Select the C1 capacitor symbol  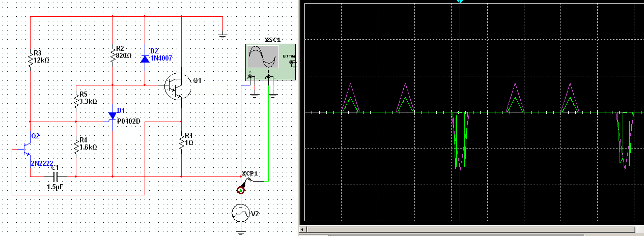pyautogui.click(x=55, y=176)
